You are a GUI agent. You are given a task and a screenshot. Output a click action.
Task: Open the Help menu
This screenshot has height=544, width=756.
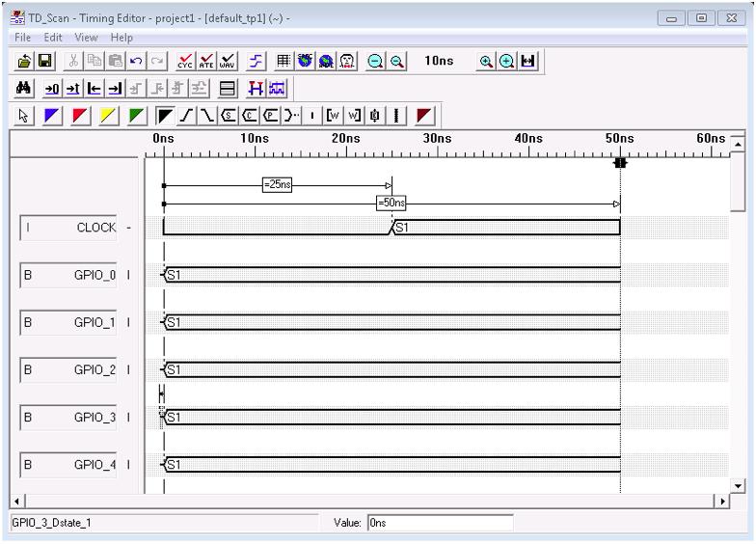121,37
